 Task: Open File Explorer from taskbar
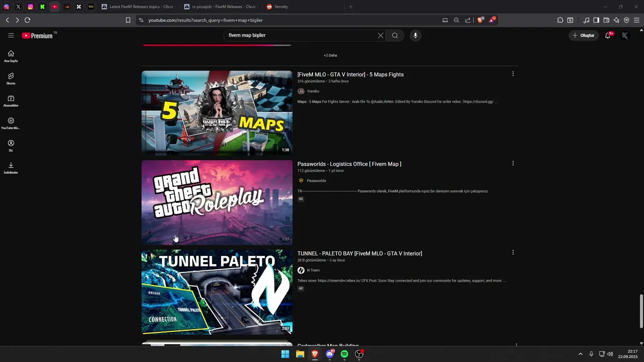[300, 354]
